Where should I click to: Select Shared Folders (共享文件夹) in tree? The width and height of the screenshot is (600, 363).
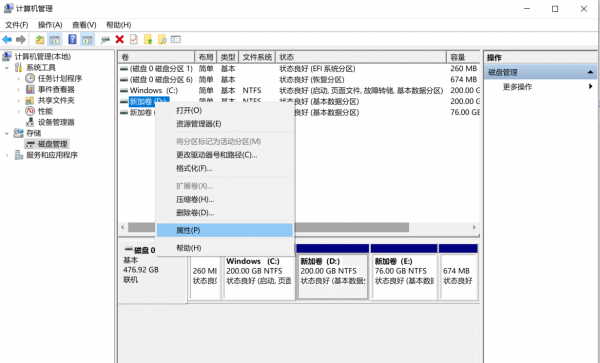(56, 101)
